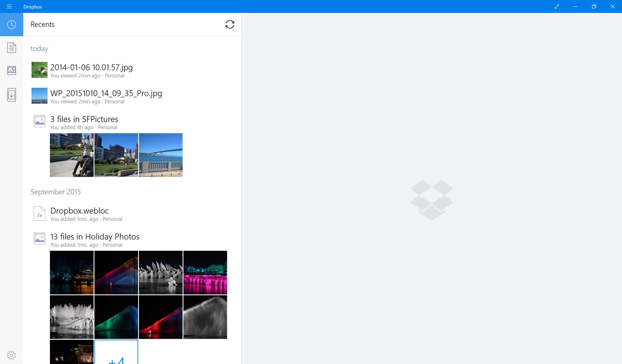Toggle full-screen expand arrow in title bar

(557, 7)
